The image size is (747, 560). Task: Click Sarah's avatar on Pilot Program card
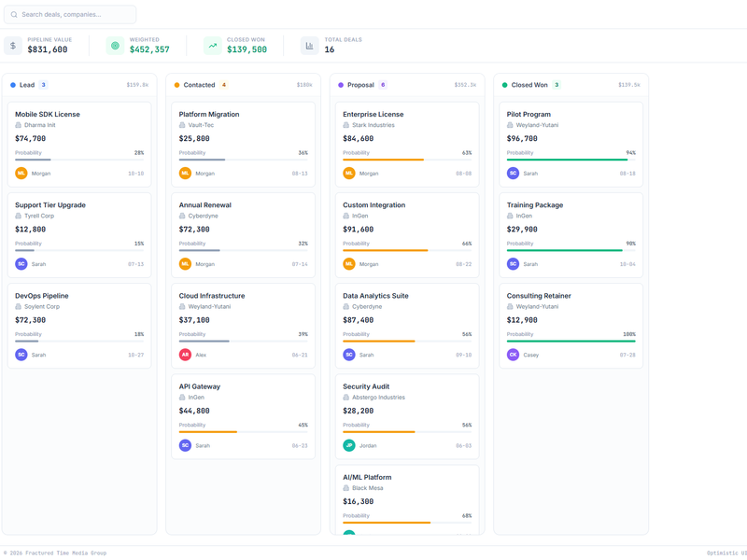tap(513, 173)
